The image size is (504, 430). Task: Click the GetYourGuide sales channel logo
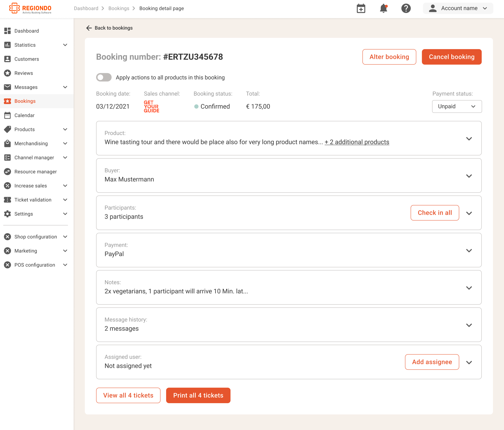click(151, 106)
